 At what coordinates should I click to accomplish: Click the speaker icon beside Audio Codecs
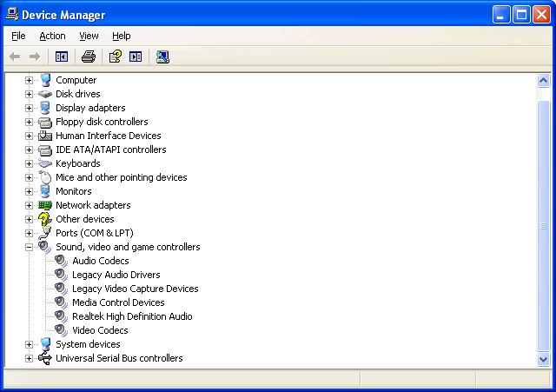(62, 261)
